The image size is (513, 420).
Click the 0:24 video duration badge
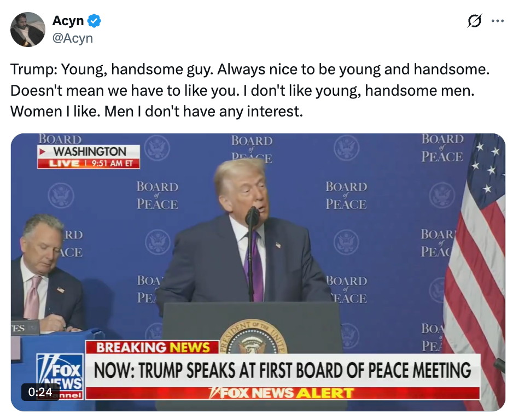[40, 392]
